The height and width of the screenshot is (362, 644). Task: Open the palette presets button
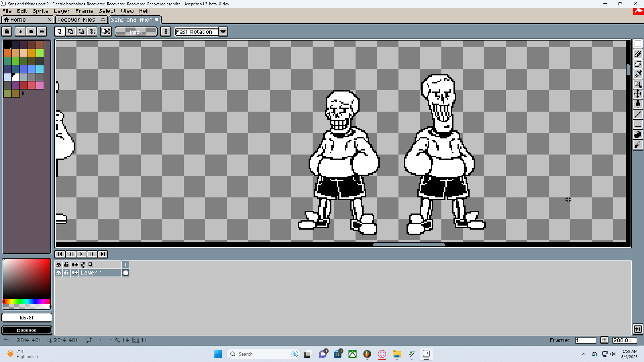click(x=31, y=32)
